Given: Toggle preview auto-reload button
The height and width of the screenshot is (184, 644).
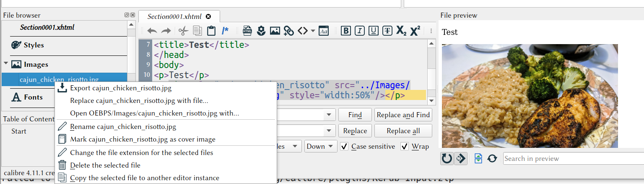Looking at the screenshot, I should (x=447, y=158).
